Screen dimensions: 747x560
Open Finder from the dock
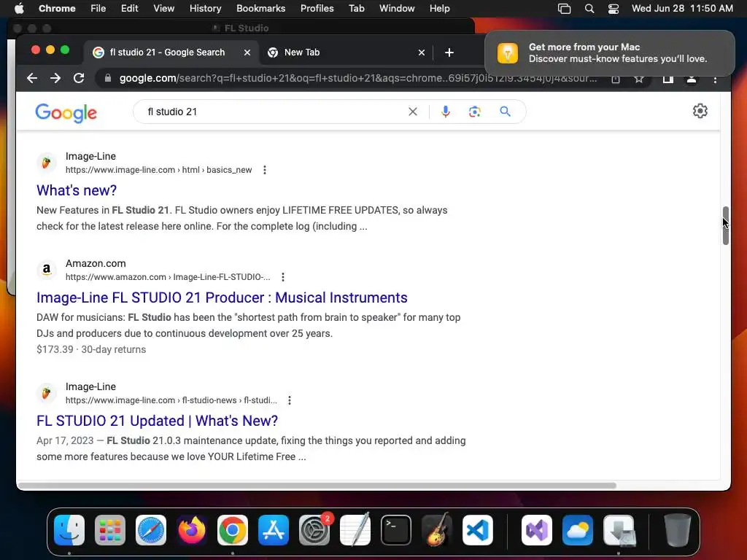pyautogui.click(x=69, y=530)
